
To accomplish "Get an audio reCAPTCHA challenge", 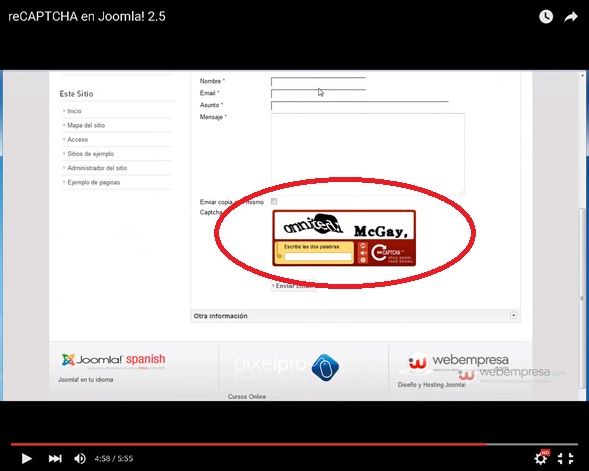I will pyautogui.click(x=363, y=253).
